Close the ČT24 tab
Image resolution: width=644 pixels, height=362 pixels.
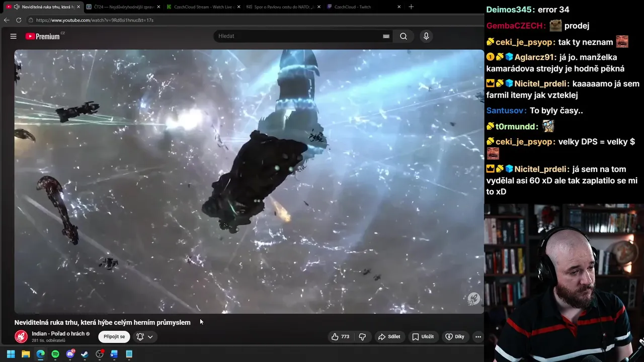[158, 7]
